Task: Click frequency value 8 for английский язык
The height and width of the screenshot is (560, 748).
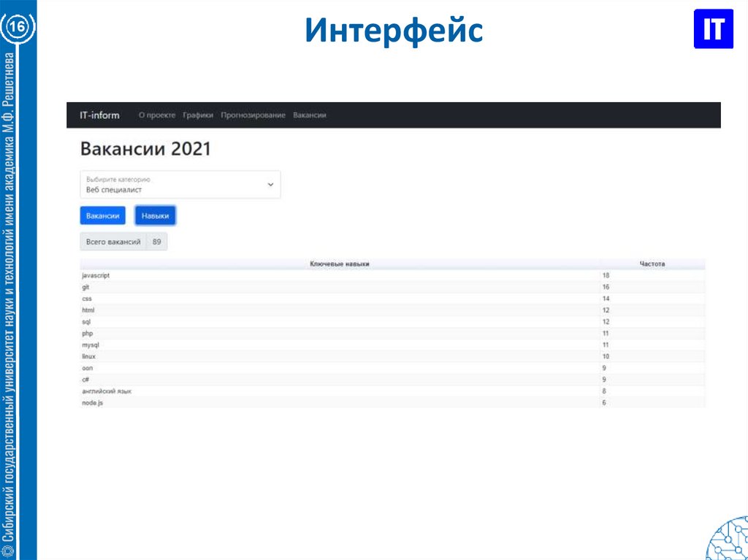Action: pyautogui.click(x=604, y=391)
